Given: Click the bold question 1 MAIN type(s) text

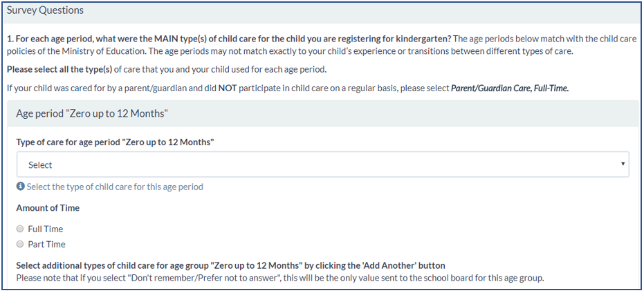Looking at the screenshot, I should (228, 38).
